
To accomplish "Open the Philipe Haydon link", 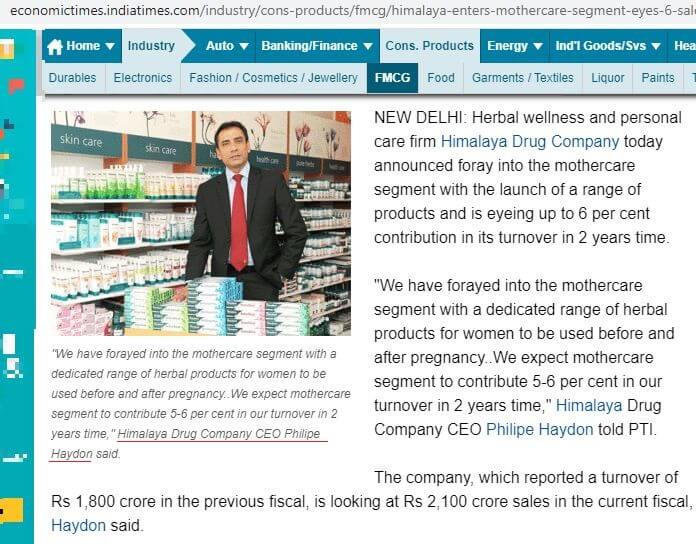I will [539, 430].
